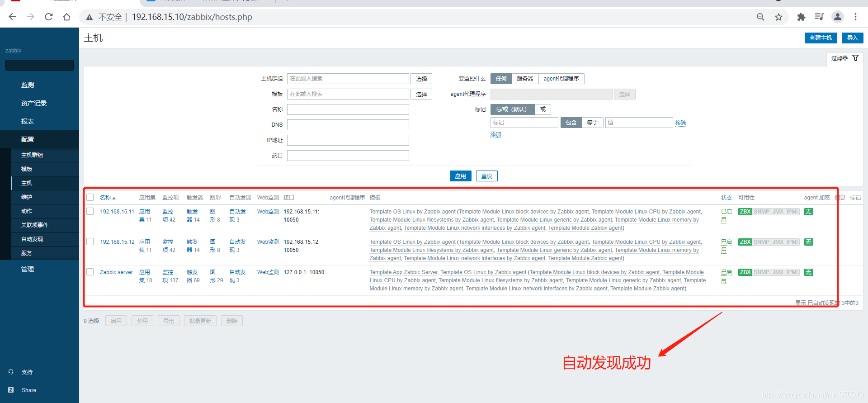868x403 pixels.
Task: Click the 创建主机 button
Action: (821, 38)
